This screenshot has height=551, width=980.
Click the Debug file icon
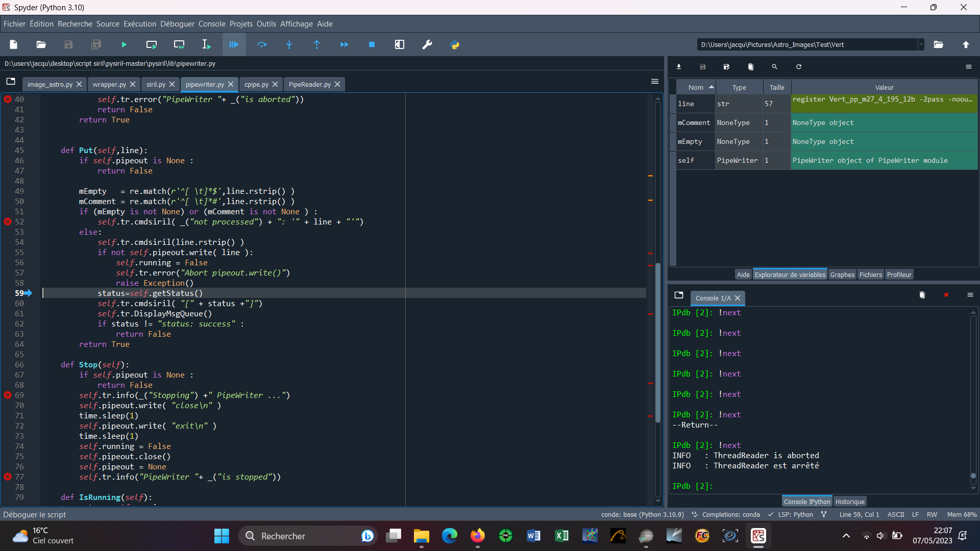(x=234, y=45)
